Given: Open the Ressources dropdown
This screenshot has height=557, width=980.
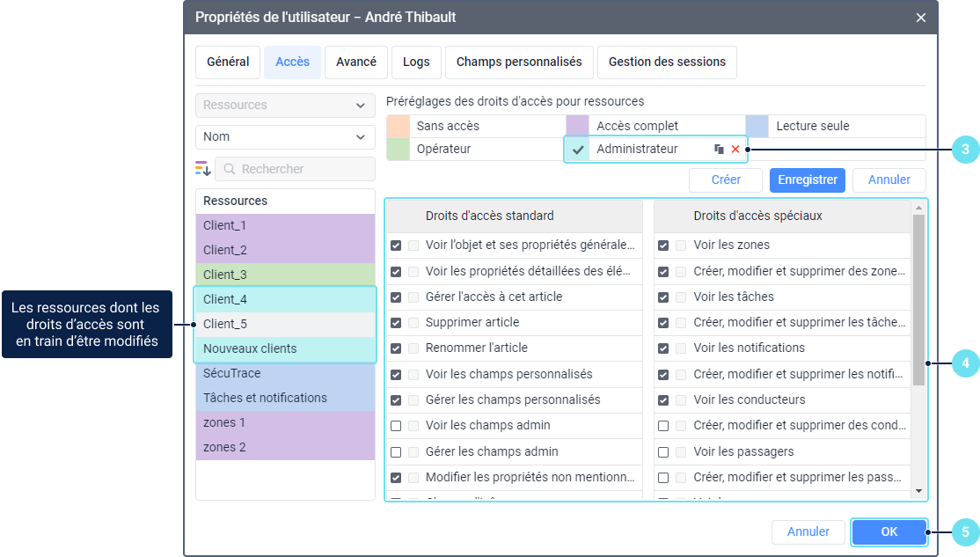Looking at the screenshot, I should pos(285,105).
